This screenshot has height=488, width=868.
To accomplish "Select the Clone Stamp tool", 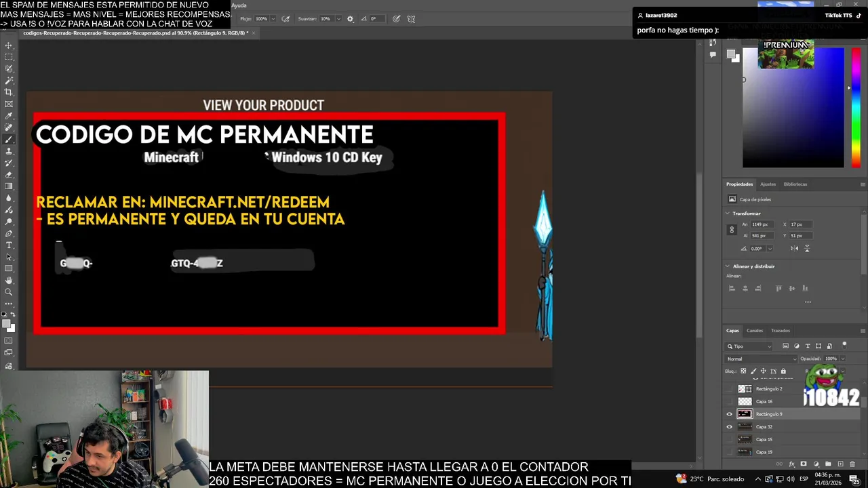I will [x=9, y=151].
